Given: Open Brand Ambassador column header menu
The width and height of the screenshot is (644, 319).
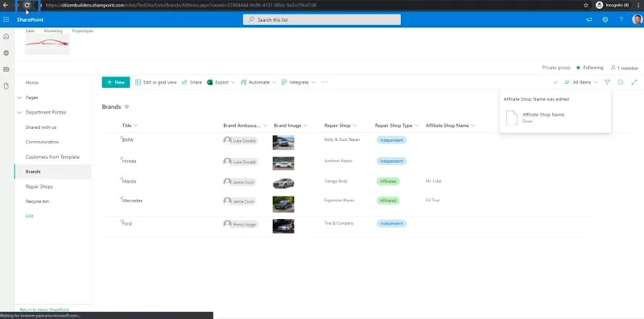Looking at the screenshot, I should pyautogui.click(x=246, y=126).
